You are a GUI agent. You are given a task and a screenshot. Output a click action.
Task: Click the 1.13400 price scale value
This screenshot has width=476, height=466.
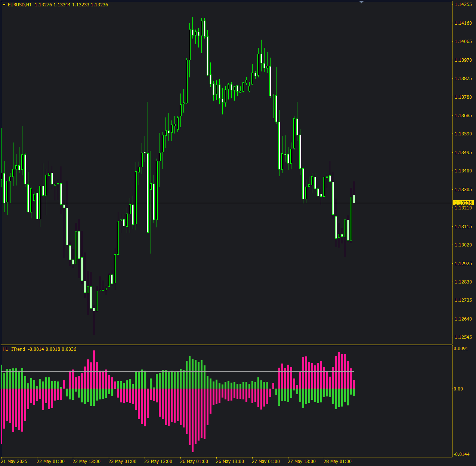(x=463, y=171)
